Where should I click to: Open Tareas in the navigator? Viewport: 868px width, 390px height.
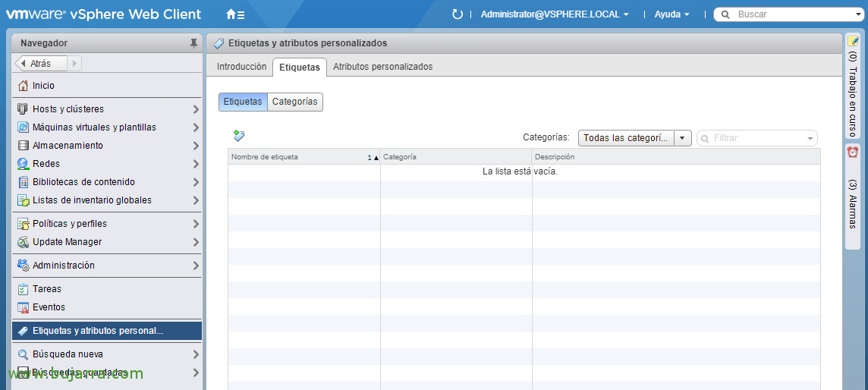[x=107, y=289]
